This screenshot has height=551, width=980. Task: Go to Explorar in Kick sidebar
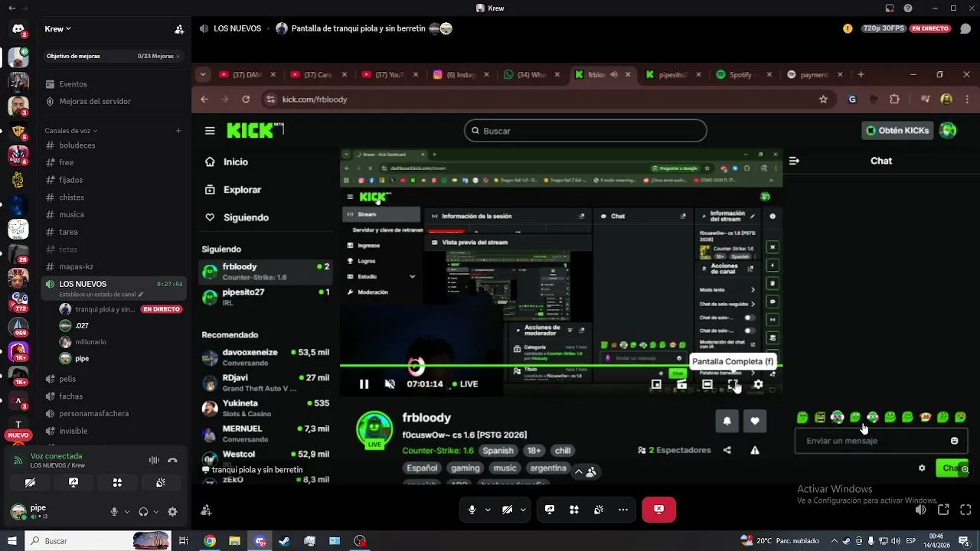242,190
